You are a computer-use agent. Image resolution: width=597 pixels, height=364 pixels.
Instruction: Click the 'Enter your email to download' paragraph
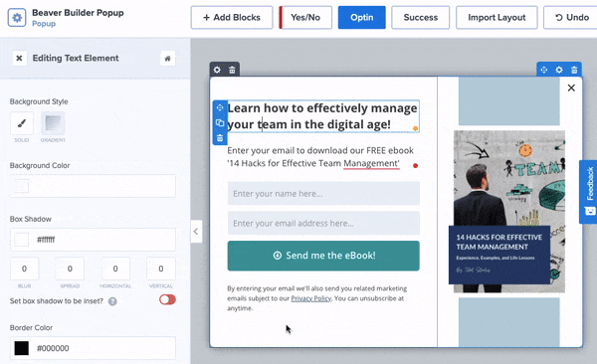pyautogui.click(x=320, y=157)
